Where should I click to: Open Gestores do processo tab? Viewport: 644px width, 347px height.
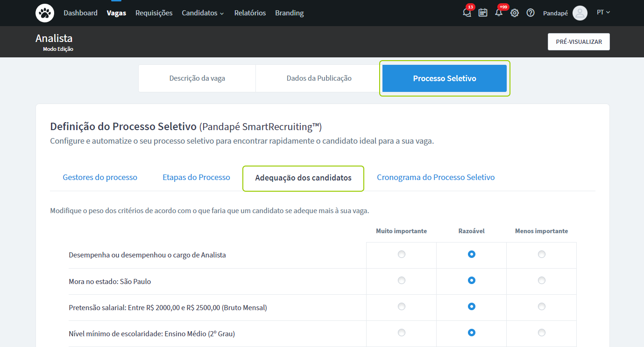100,177
